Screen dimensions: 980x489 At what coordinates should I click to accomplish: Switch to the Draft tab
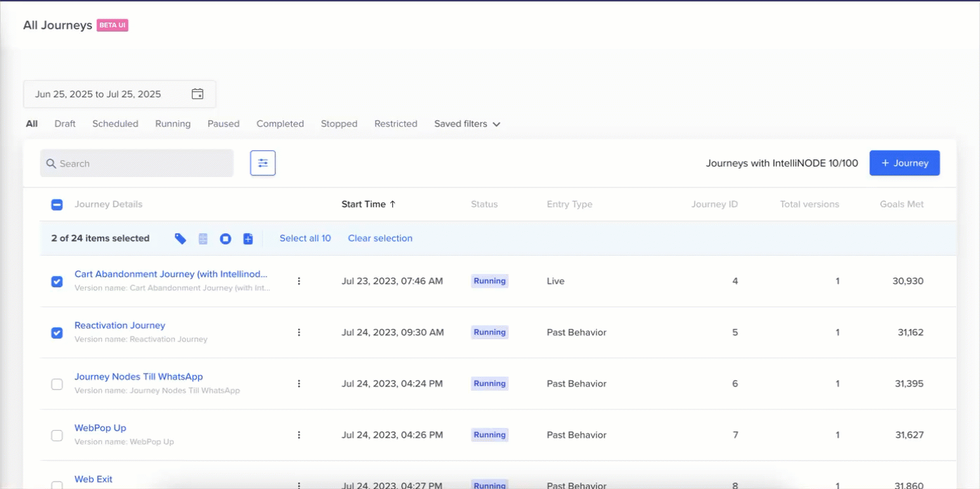pos(65,124)
